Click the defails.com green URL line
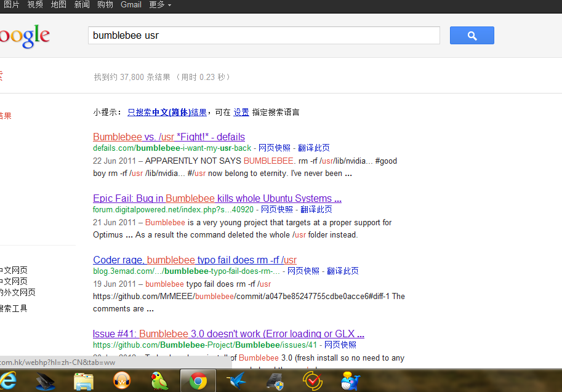This screenshot has width=562, height=392. point(172,148)
